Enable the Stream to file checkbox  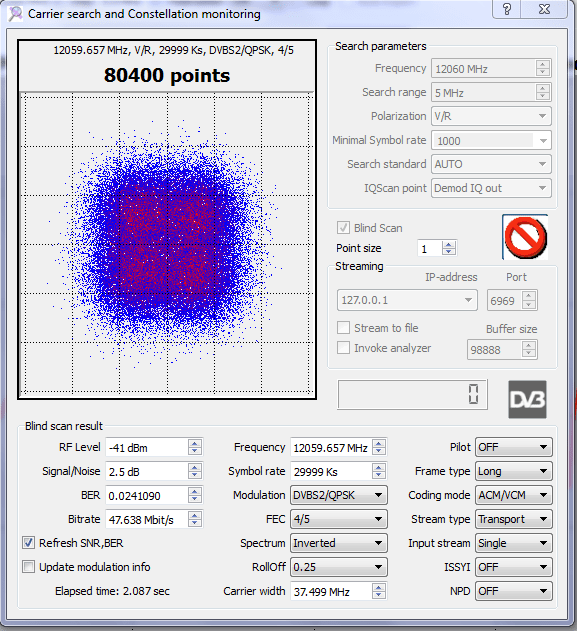(x=343, y=328)
